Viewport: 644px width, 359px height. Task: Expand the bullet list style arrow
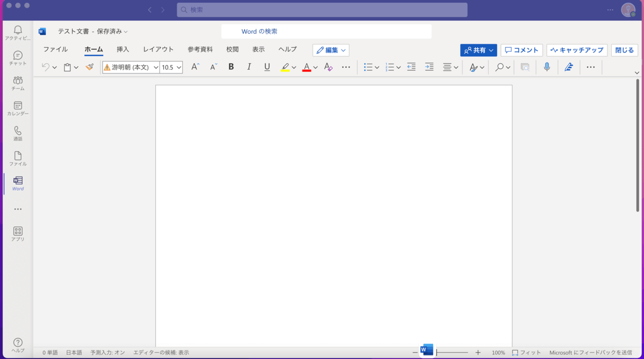pyautogui.click(x=377, y=67)
